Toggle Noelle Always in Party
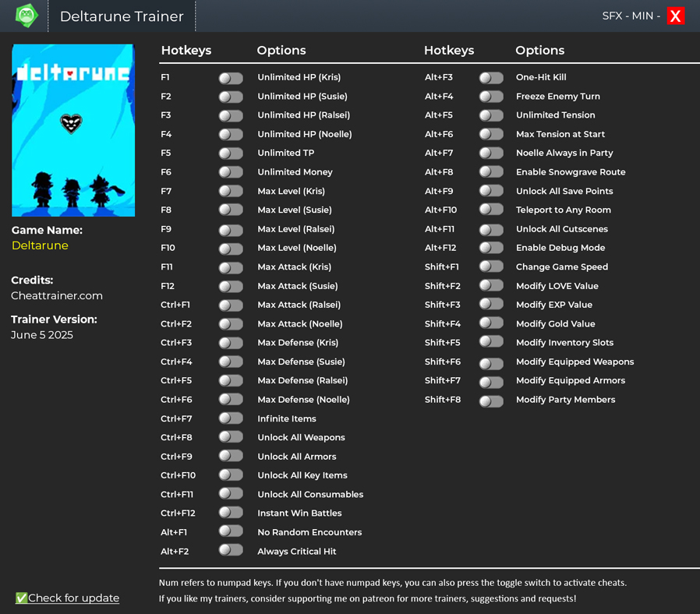Viewport: 700px width, 614px height. coord(491,153)
